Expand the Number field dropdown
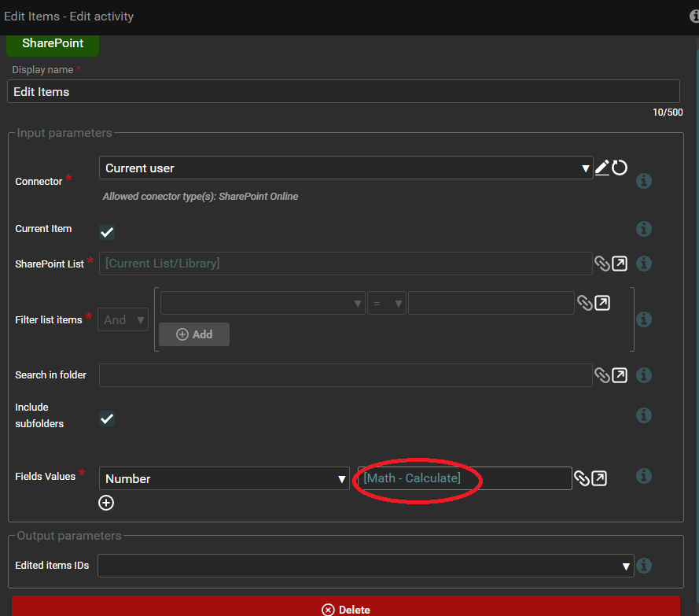This screenshot has height=616, width=699. pos(224,478)
